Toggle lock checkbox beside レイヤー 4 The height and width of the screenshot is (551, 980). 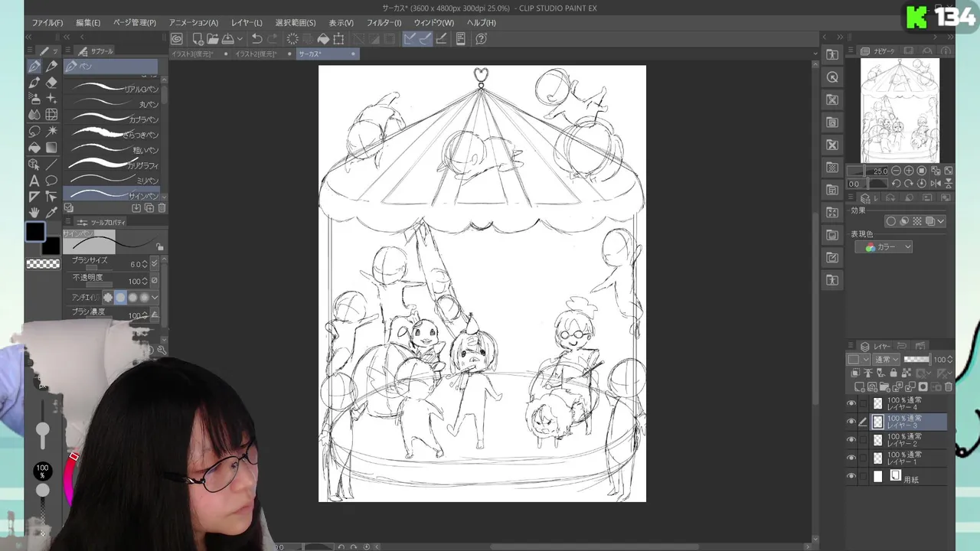tap(864, 403)
